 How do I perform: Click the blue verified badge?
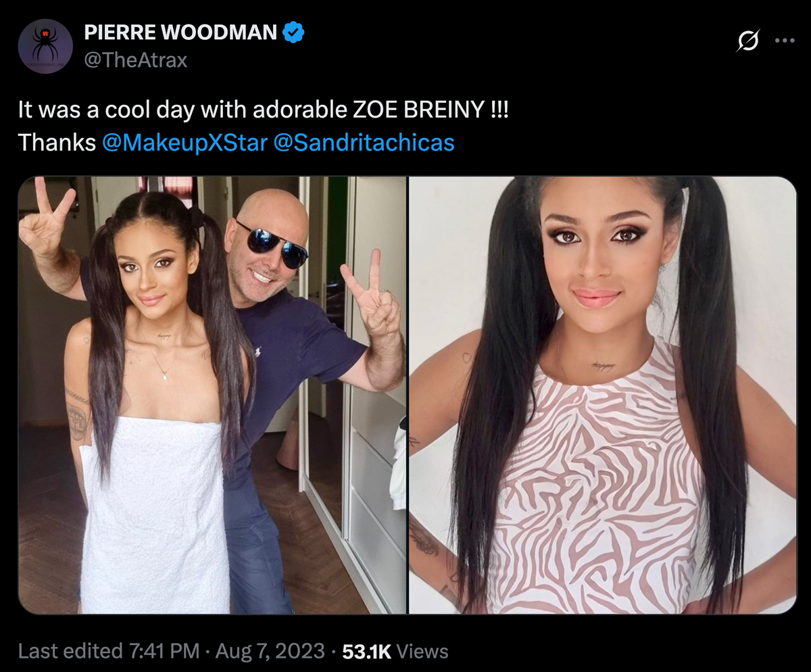(x=293, y=32)
